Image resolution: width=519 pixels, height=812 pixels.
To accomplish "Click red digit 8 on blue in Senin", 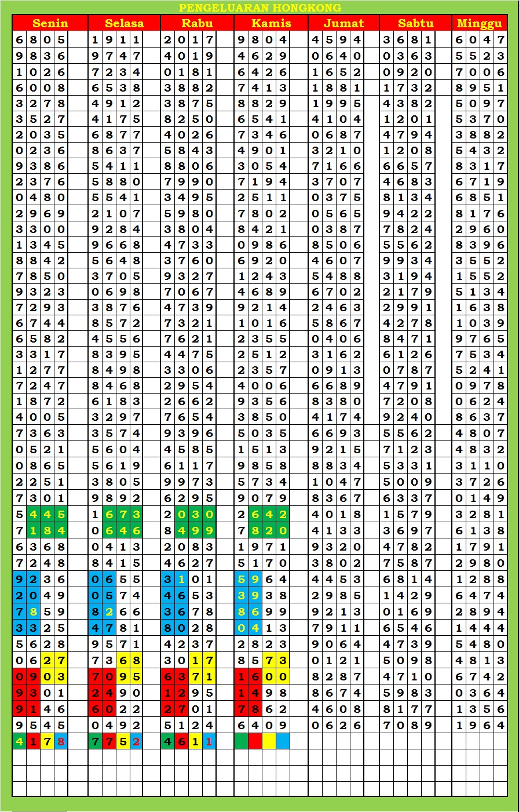I will [61, 741].
